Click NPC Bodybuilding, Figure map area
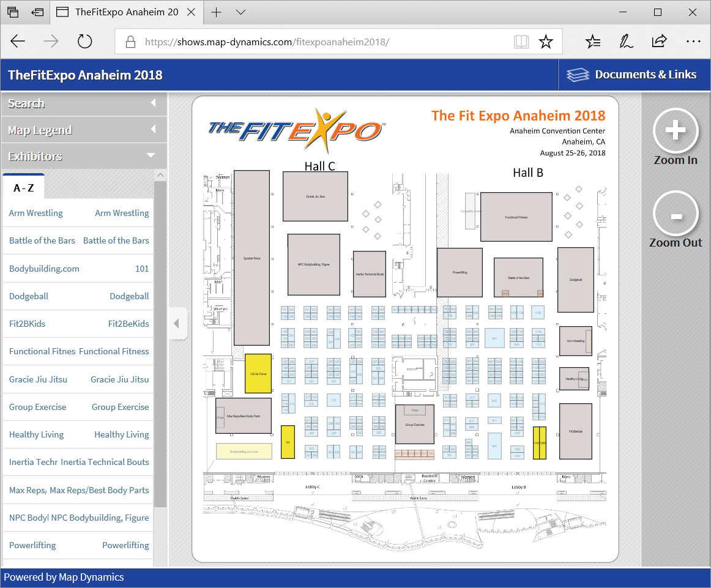The height and width of the screenshot is (588, 711). point(313,264)
